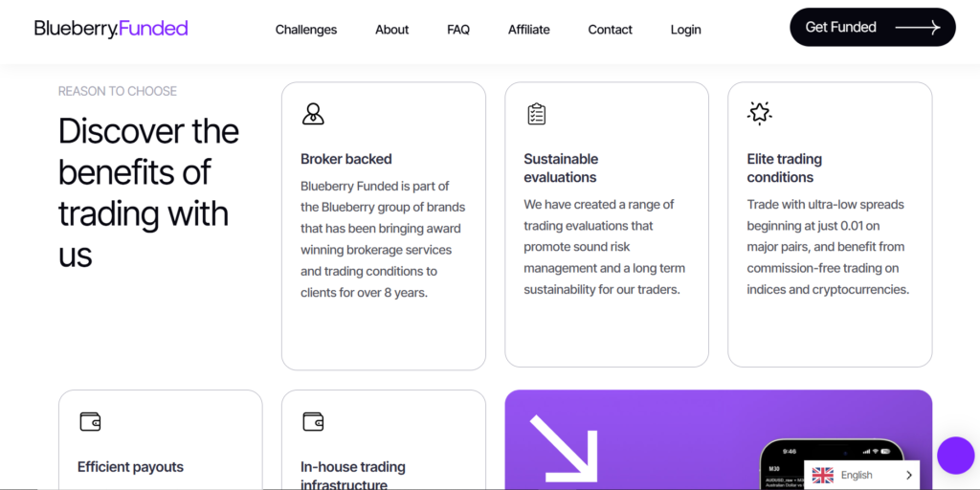This screenshot has width=980, height=490.
Task: Open the Challenges menu item
Action: pos(306,30)
